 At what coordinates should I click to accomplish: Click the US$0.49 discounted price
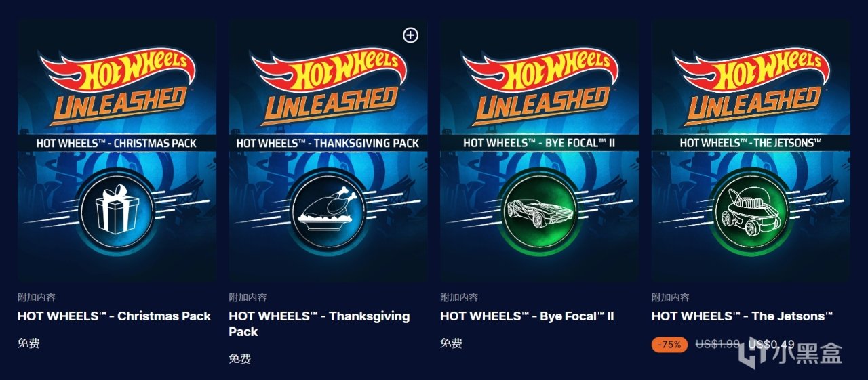click(x=771, y=344)
